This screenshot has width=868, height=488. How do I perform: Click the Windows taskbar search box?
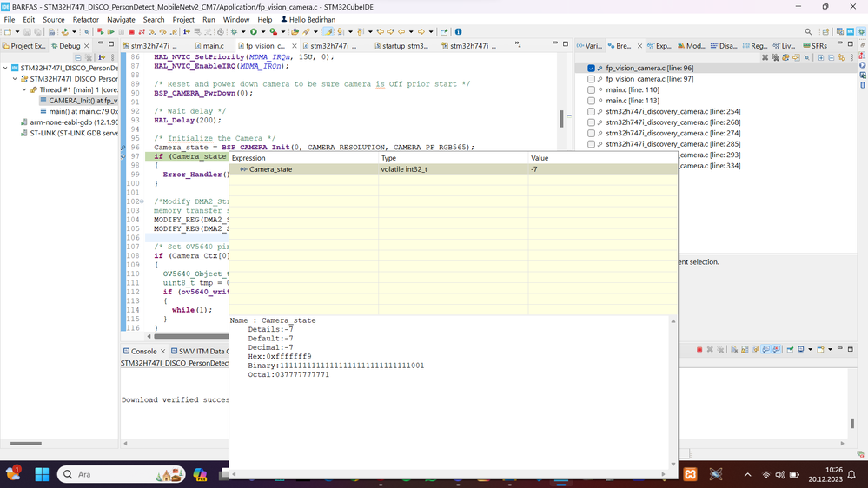pyautogui.click(x=104, y=474)
